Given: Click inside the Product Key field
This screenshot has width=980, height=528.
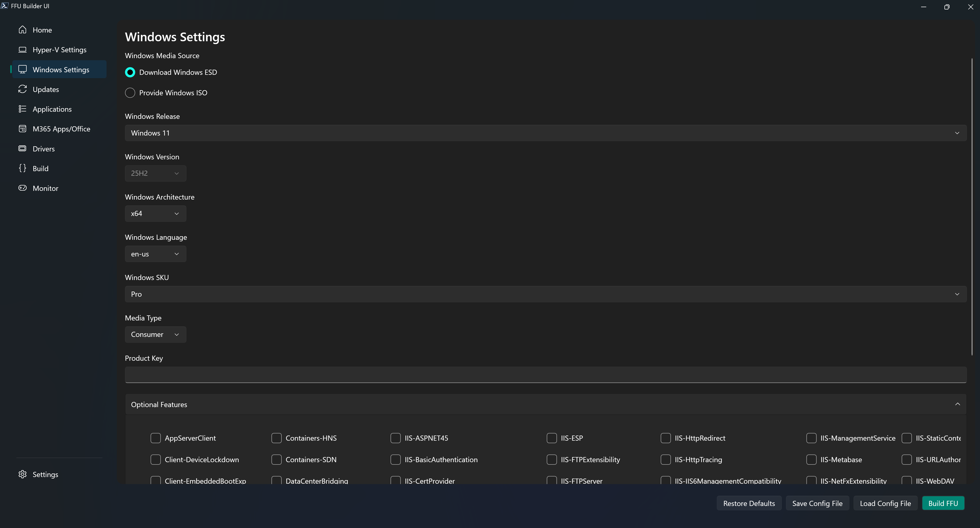Looking at the screenshot, I should (545, 375).
